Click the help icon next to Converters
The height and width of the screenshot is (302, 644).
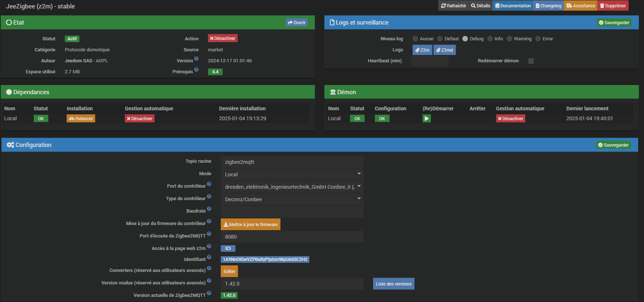209,268
